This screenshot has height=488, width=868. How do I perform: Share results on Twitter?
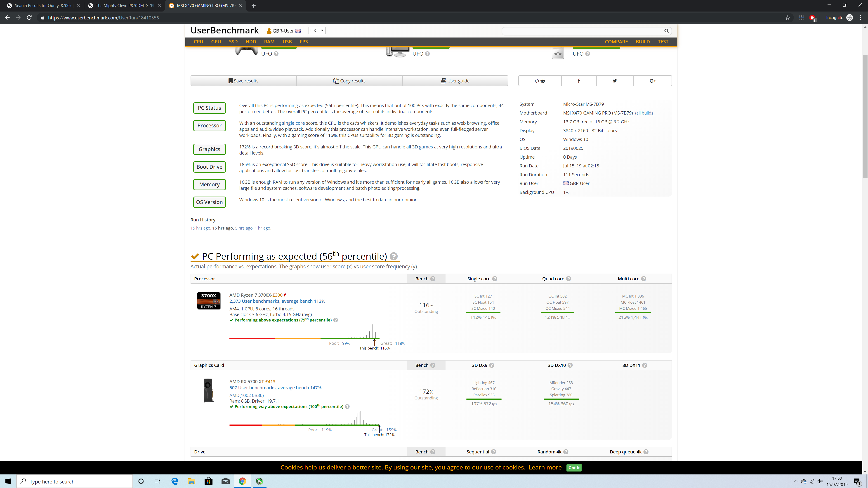(x=615, y=81)
